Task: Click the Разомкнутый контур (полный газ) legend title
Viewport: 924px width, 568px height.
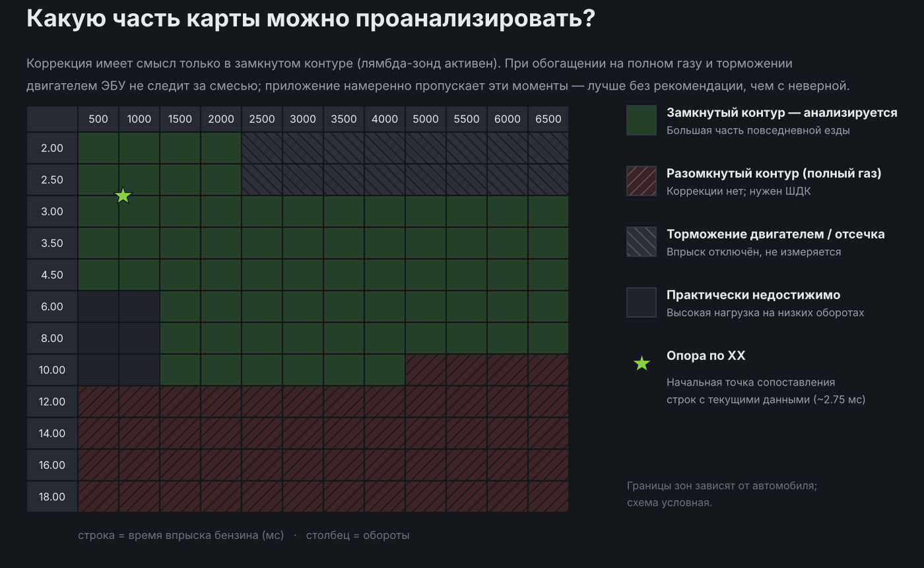Action: point(774,174)
